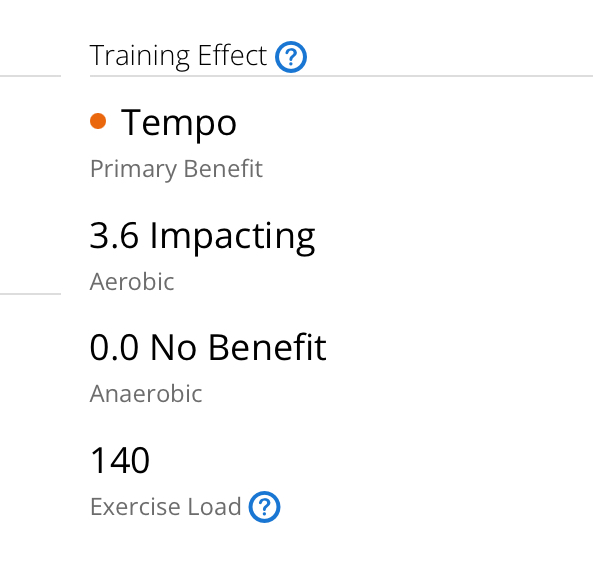Screen dimensions: 593x561
Task: Click the Exercise Load label text
Action: (x=166, y=507)
